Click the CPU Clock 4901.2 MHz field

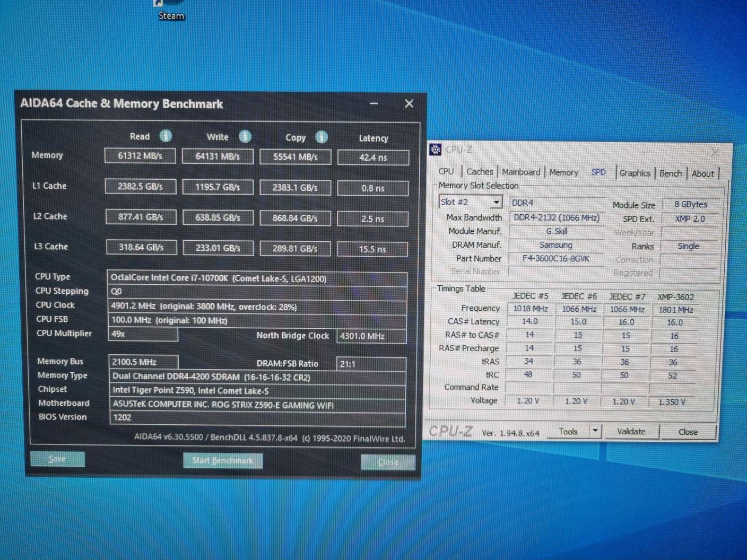pos(257,307)
